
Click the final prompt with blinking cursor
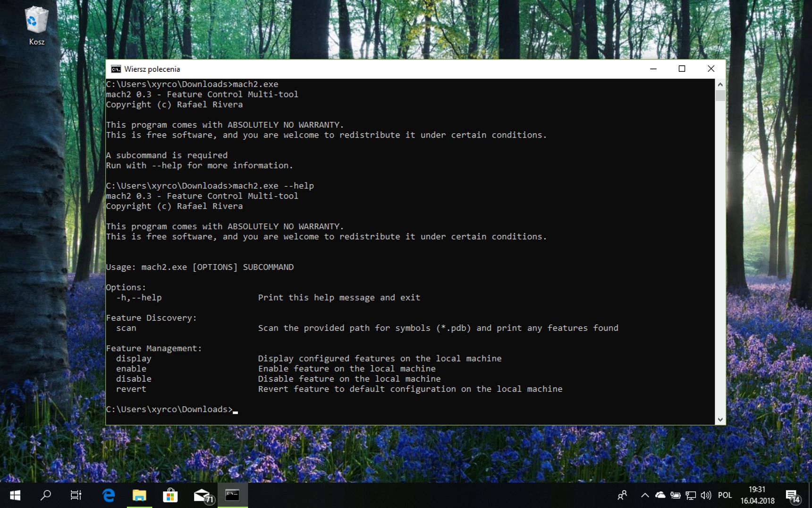point(172,410)
